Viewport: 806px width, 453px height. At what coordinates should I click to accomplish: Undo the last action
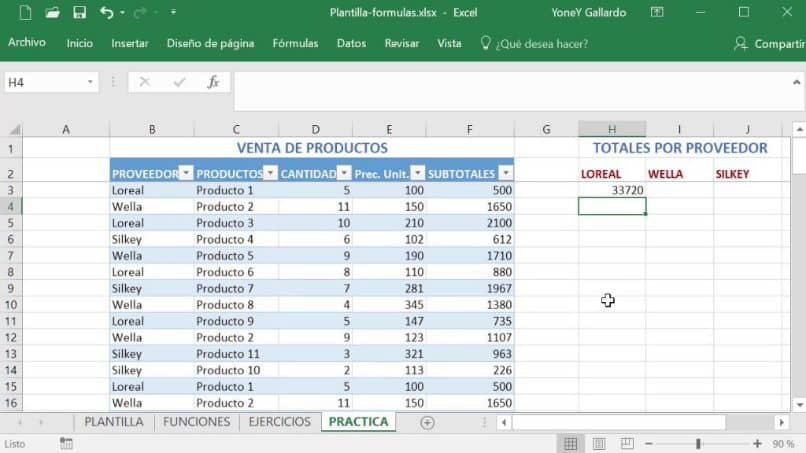[106, 12]
